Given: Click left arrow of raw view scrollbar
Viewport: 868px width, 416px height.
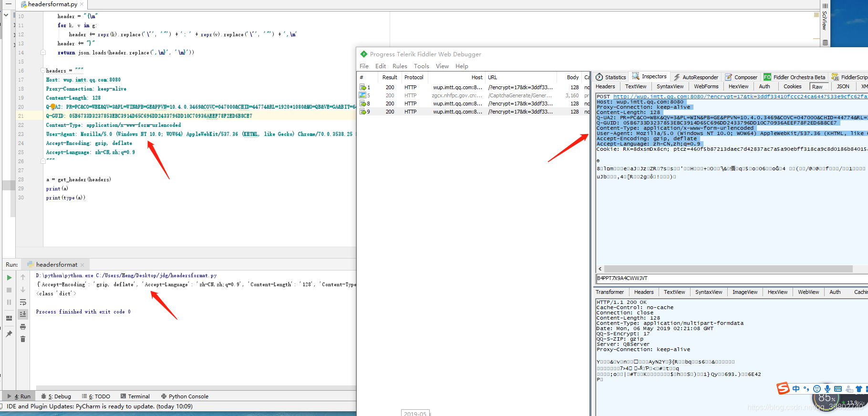Looking at the screenshot, I should [x=600, y=269].
